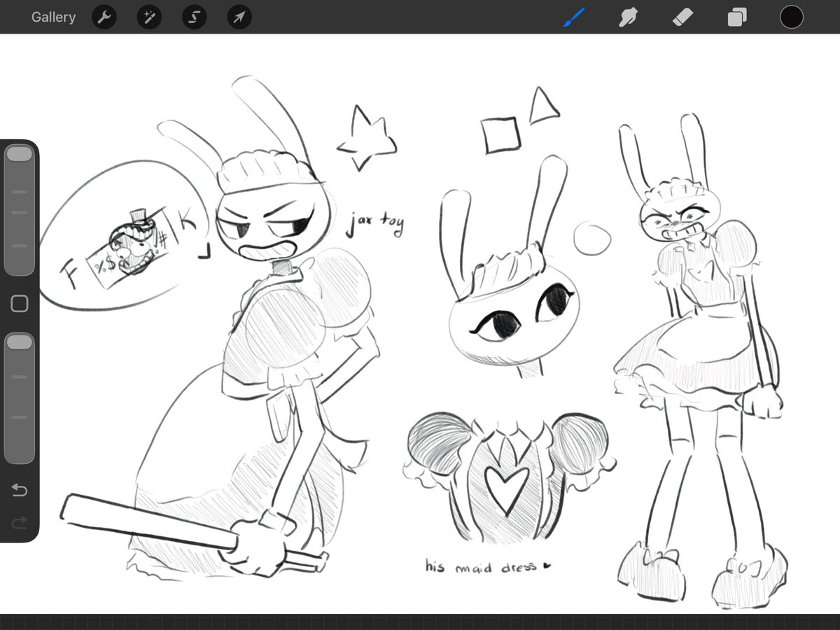The height and width of the screenshot is (630, 840).
Task: Click the brush size slider in sidebar
Action: [x=20, y=209]
